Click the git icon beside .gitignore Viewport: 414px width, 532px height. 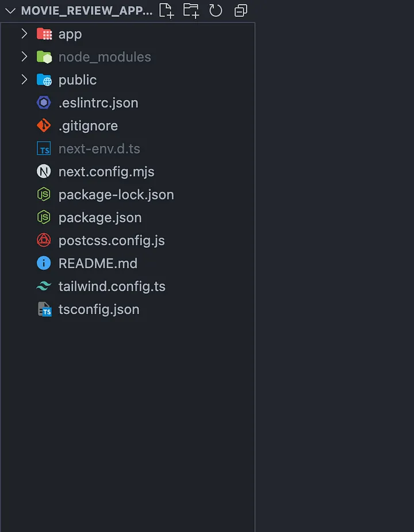click(x=44, y=125)
